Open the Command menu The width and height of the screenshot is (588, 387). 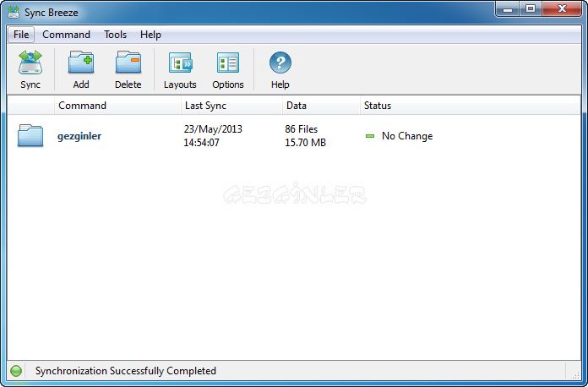point(67,35)
